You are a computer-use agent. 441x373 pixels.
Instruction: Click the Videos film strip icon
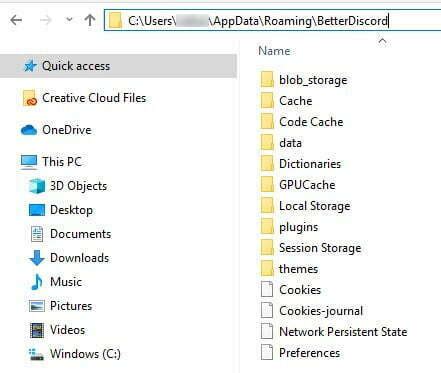37,330
